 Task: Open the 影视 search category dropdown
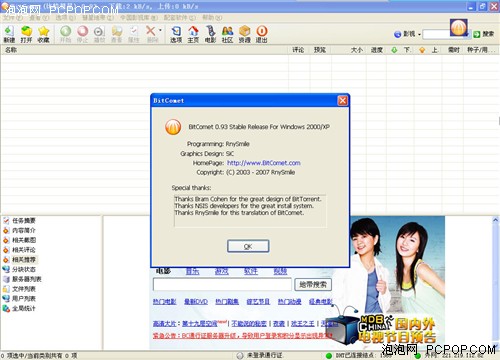coord(408,34)
